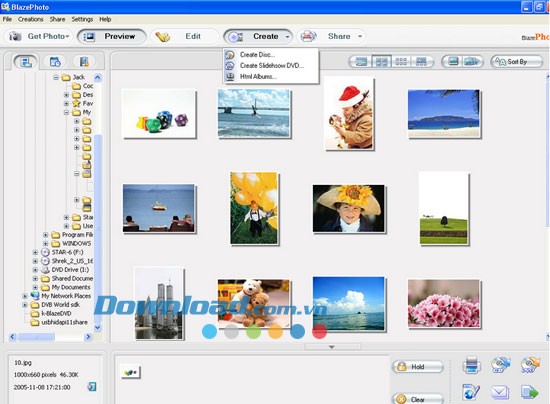The height and width of the screenshot is (404, 550).
Task: Open the Share menu in menu bar
Action: point(57,19)
